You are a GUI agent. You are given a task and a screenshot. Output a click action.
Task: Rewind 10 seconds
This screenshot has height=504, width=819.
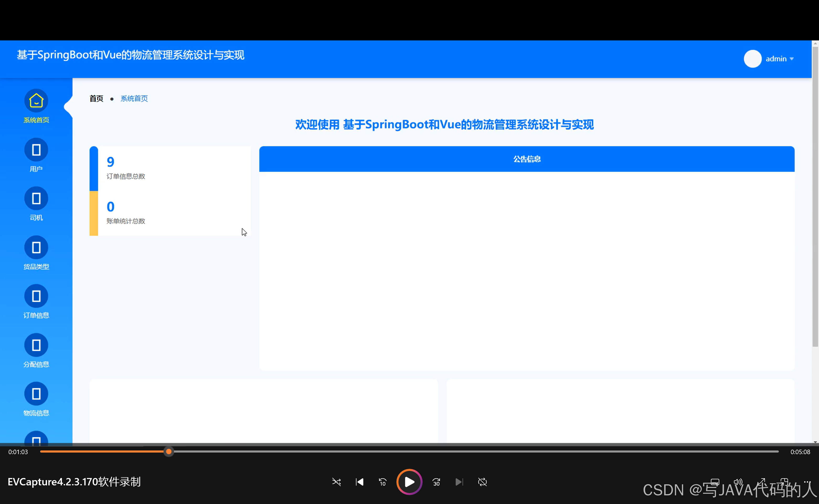(x=382, y=482)
